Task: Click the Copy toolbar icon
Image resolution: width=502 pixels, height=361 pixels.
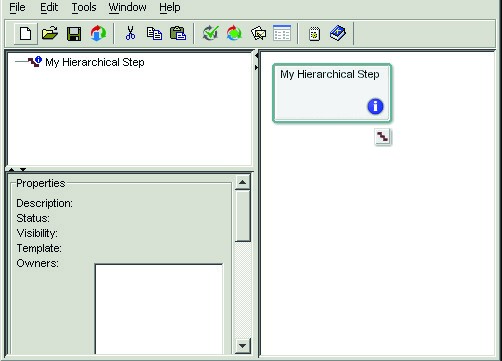Action: (x=154, y=34)
